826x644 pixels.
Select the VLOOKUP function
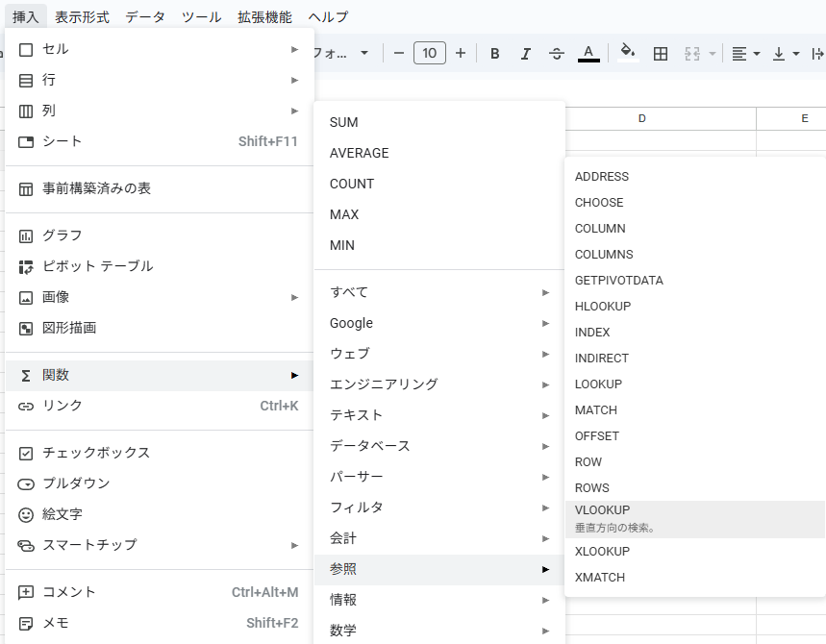coord(695,519)
